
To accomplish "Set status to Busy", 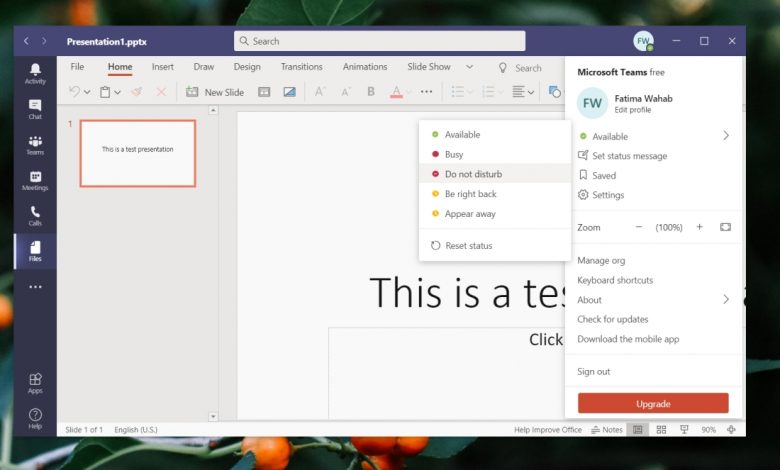I will pyautogui.click(x=495, y=154).
